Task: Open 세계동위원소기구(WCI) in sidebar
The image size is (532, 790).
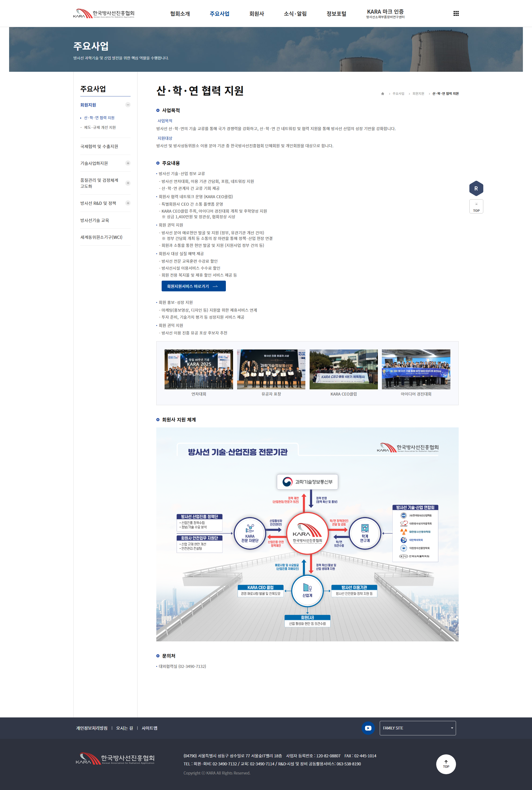Action: tap(101, 237)
